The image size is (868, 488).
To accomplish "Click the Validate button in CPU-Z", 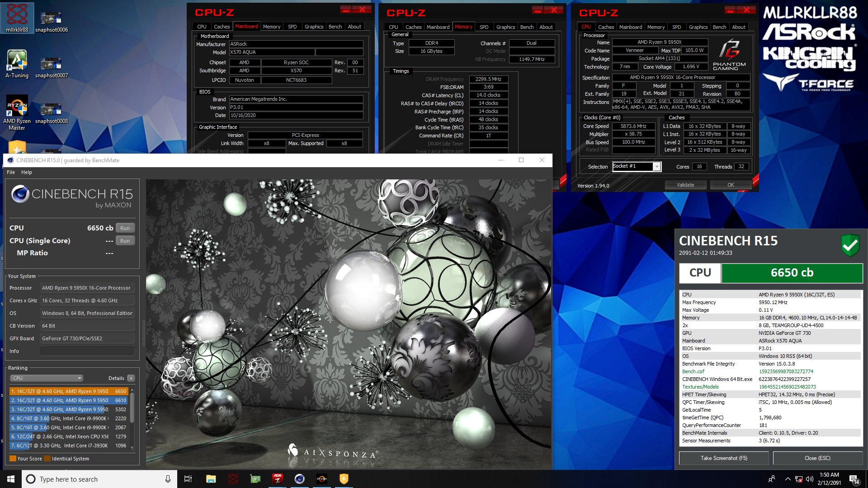I will (685, 185).
